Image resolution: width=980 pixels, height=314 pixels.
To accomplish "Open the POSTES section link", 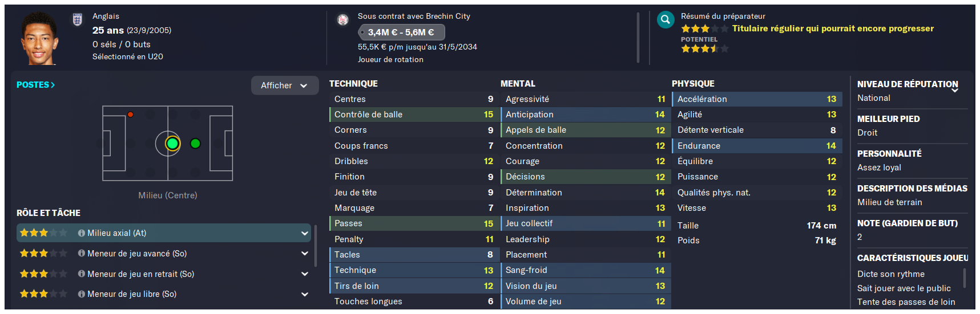I will (35, 85).
